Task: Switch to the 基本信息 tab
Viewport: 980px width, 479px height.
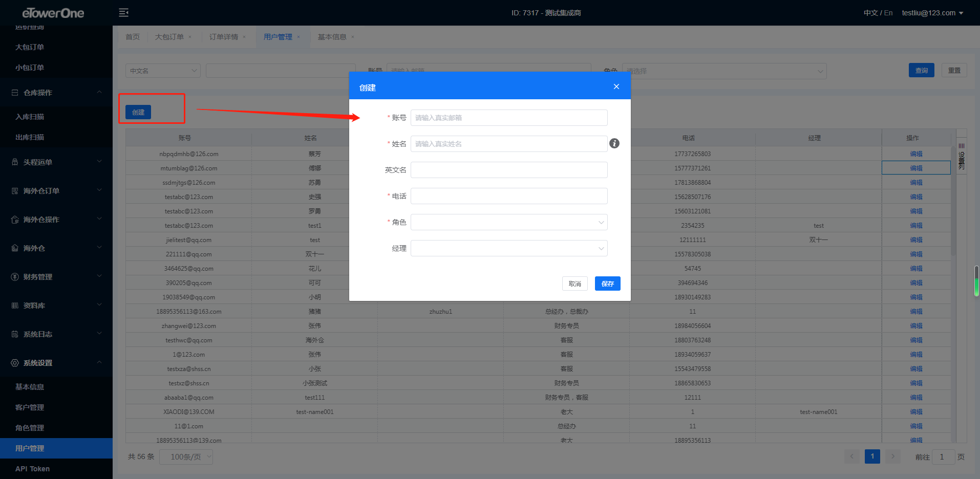Action: point(332,37)
